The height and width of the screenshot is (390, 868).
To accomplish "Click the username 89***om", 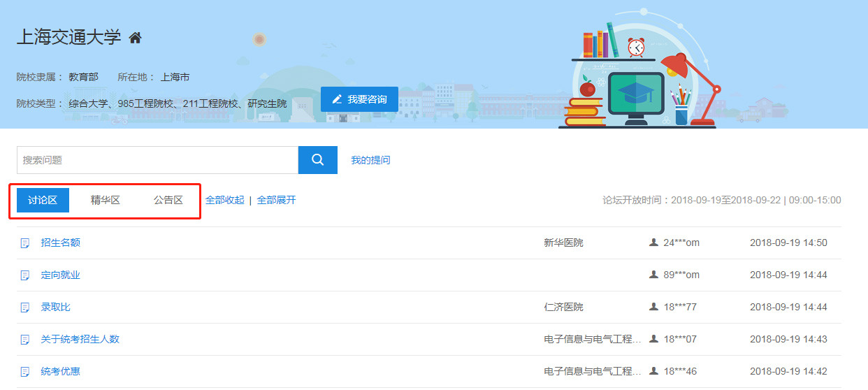I will (x=681, y=275).
